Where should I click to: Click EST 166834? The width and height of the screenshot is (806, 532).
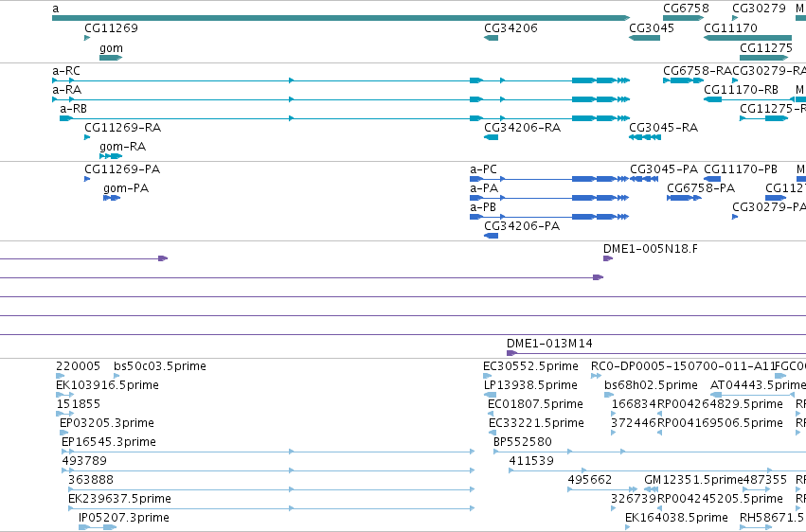pyautogui.click(x=613, y=414)
